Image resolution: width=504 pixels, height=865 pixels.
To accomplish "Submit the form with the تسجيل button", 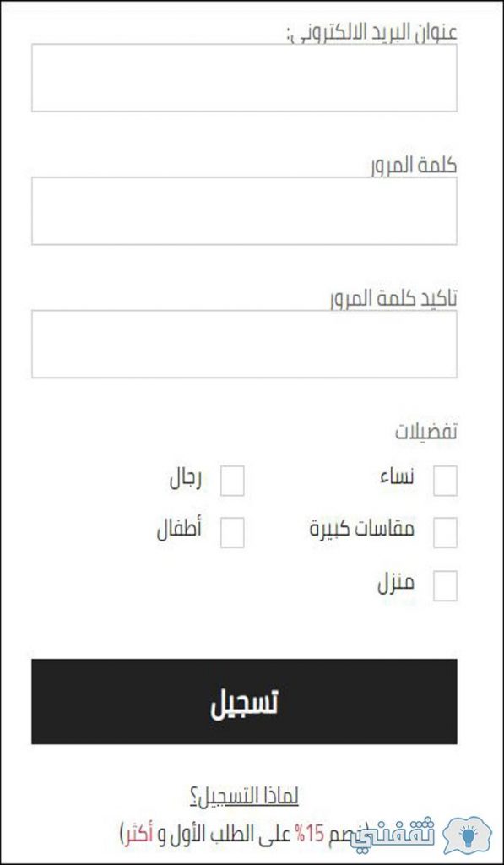I will click(244, 701).
